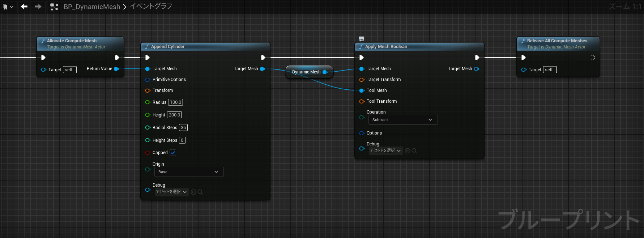Use selected asset for Append Cylinder Debug
The width and height of the screenshot is (644, 238).
click(193, 192)
